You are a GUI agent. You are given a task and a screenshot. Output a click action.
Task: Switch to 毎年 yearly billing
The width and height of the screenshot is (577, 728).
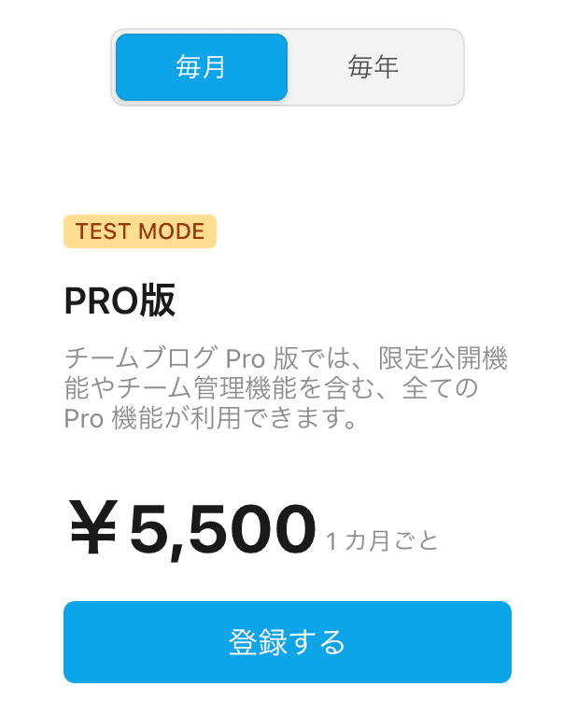point(373,67)
